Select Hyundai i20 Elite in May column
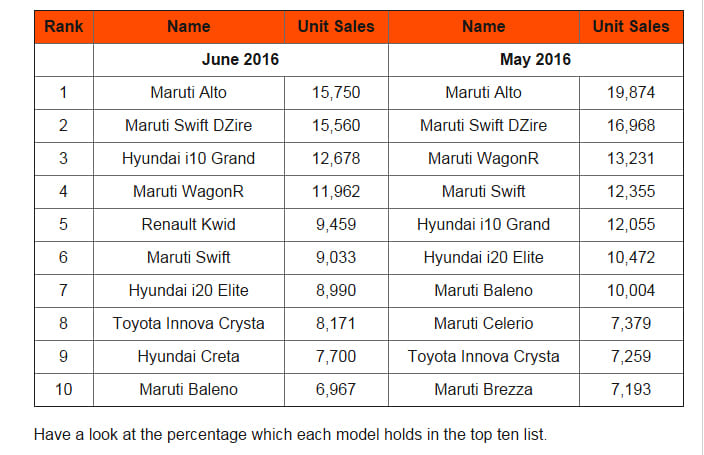 coord(484,257)
